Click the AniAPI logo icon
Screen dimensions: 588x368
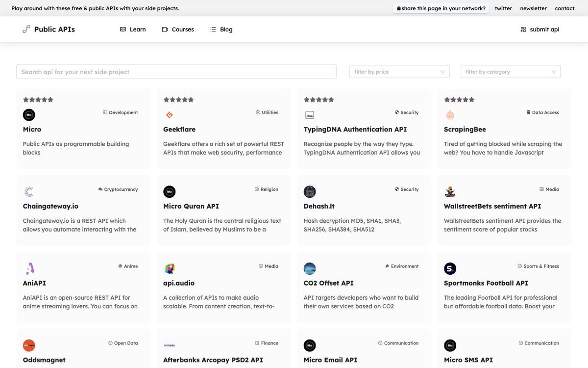click(29, 268)
